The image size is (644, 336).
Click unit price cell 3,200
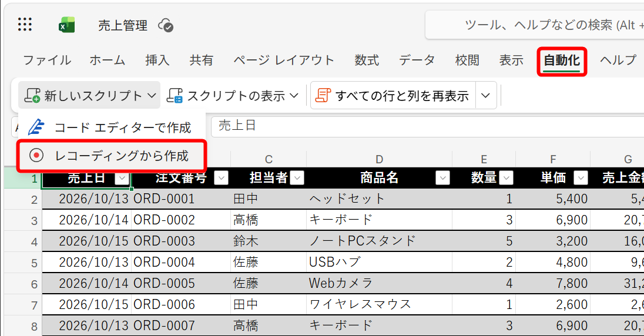click(553, 241)
